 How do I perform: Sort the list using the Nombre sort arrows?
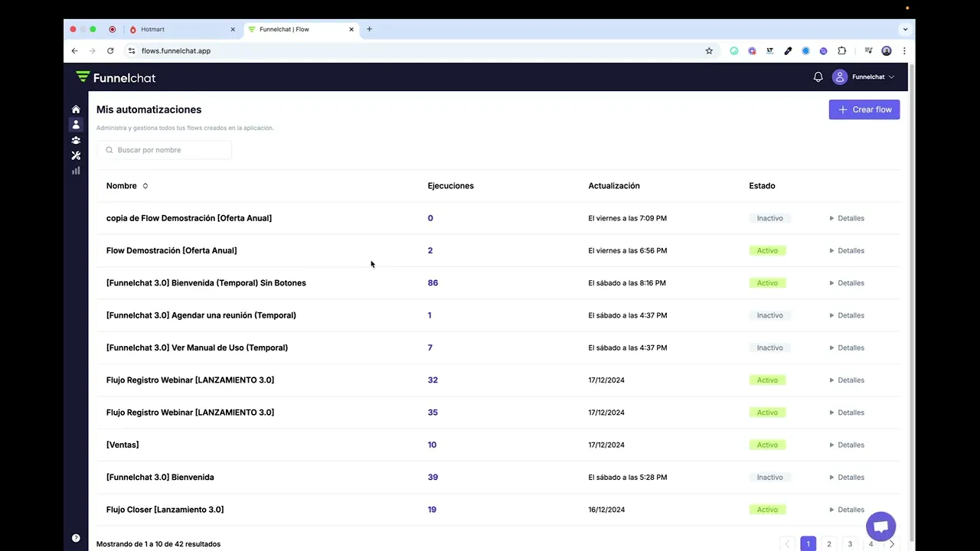[145, 186]
